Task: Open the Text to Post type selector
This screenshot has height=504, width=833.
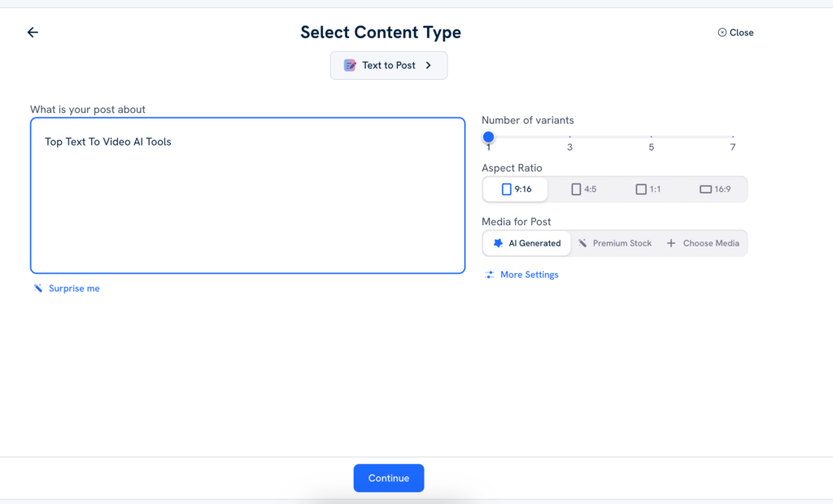Action: click(389, 66)
